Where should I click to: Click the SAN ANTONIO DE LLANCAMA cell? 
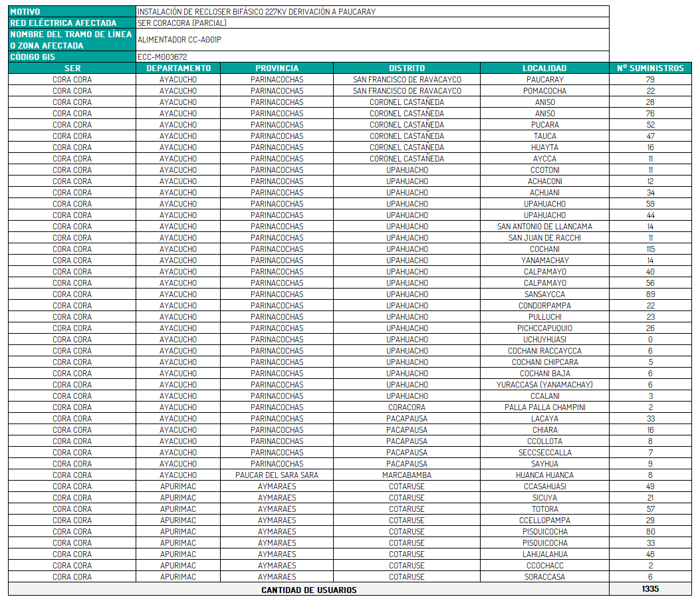click(544, 227)
